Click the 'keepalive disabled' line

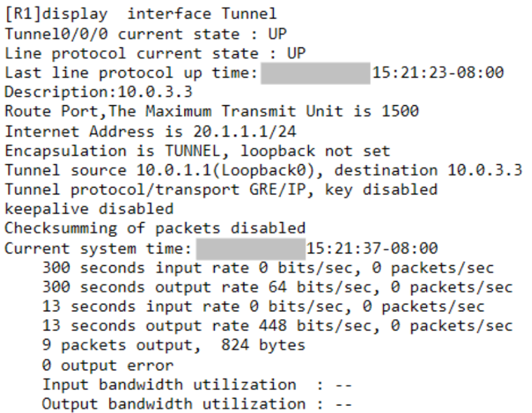[89, 209]
